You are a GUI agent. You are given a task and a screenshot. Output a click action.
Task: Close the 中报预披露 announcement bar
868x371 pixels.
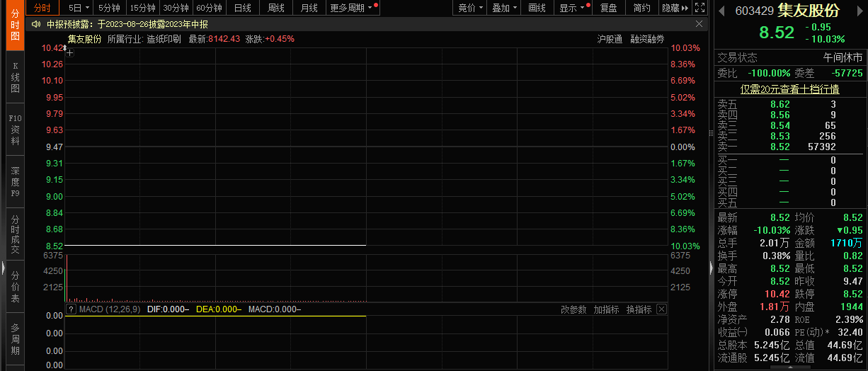pyautogui.click(x=699, y=24)
